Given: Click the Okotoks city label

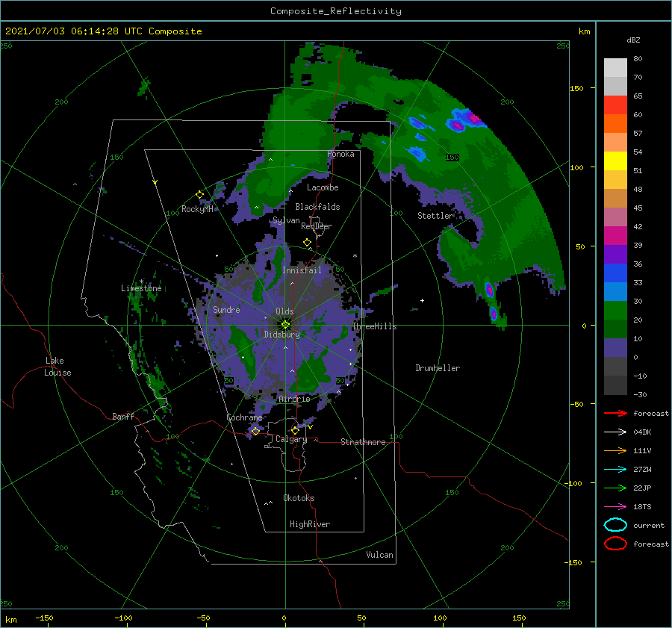Looking at the screenshot, I should click(299, 498).
